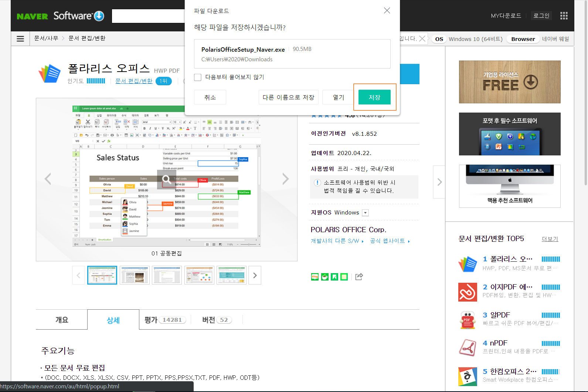Image resolution: width=588 pixels, height=392 pixels.
Task: Share to Naver blog icon
Action: [x=315, y=277]
